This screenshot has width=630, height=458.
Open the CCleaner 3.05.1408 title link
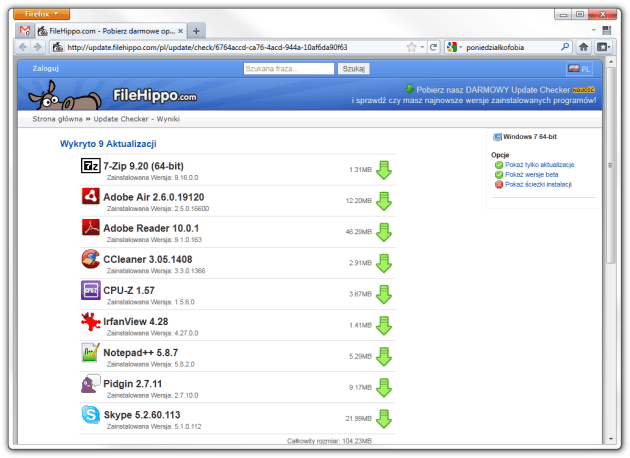[x=148, y=259]
